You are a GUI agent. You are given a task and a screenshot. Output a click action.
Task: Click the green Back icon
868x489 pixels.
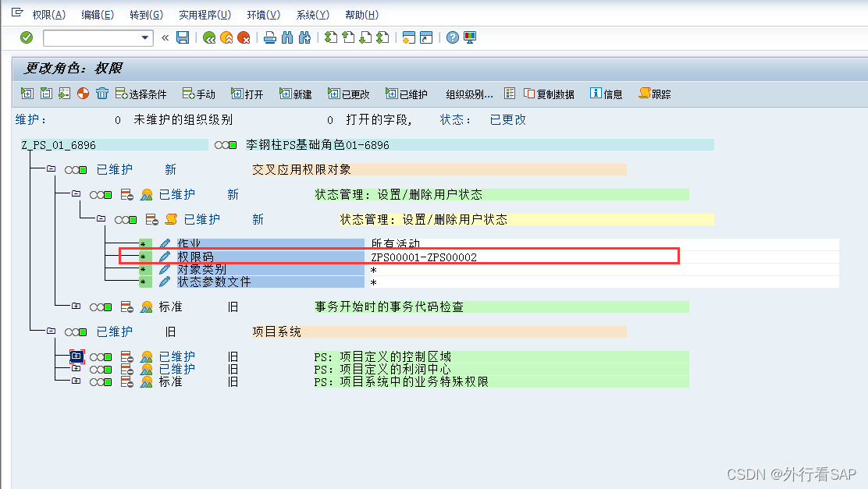[x=209, y=37]
